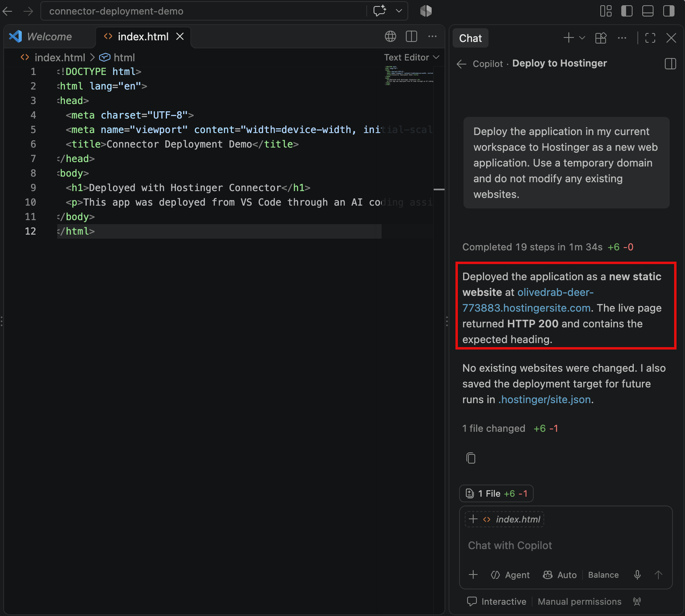Open Chat panel ellipsis menu
Image resolution: width=685 pixels, height=616 pixels.
[622, 38]
